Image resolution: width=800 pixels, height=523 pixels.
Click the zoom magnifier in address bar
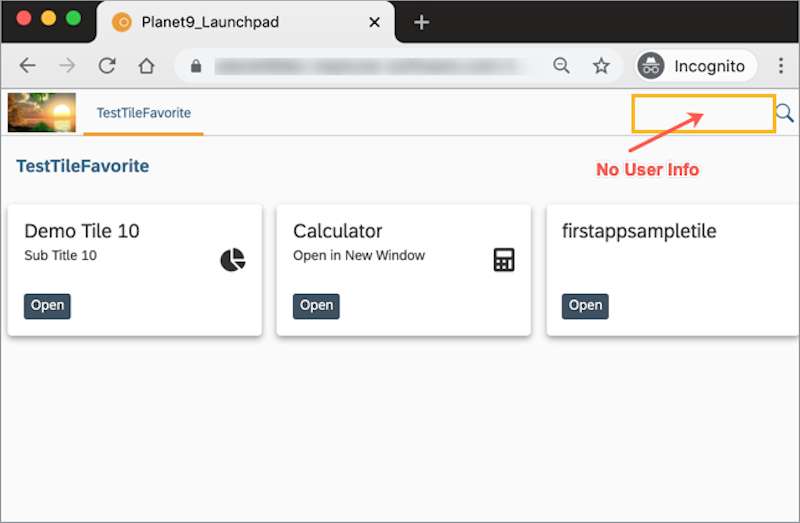[x=562, y=66]
